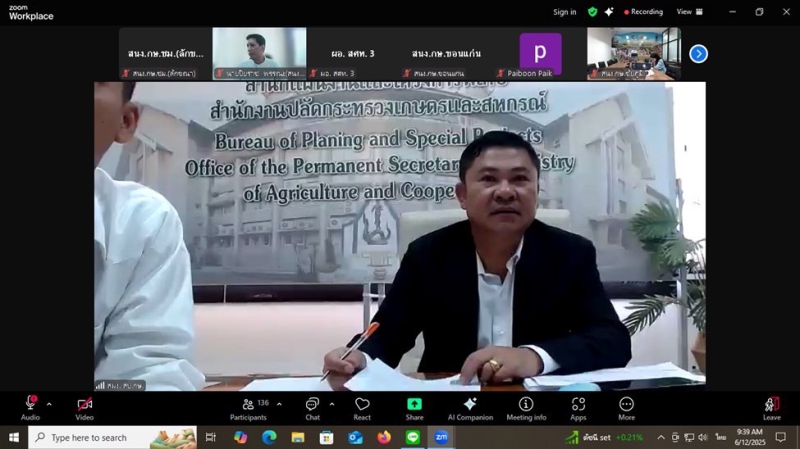Check the green encryption shield icon

592,12
